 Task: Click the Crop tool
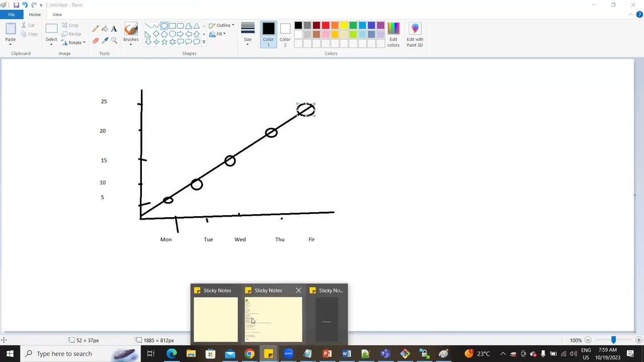click(x=70, y=25)
